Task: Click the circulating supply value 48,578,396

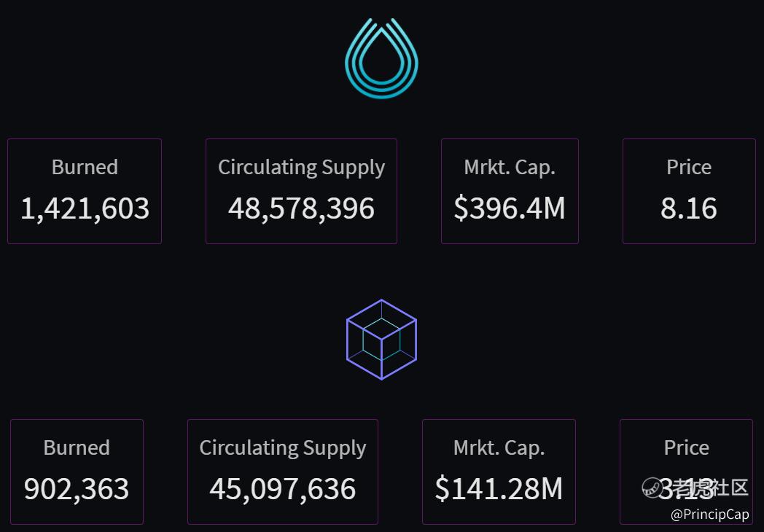Action: pyautogui.click(x=301, y=208)
